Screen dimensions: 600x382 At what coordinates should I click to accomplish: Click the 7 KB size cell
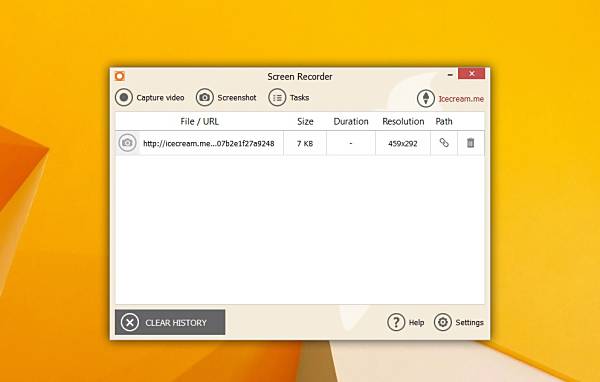(305, 144)
